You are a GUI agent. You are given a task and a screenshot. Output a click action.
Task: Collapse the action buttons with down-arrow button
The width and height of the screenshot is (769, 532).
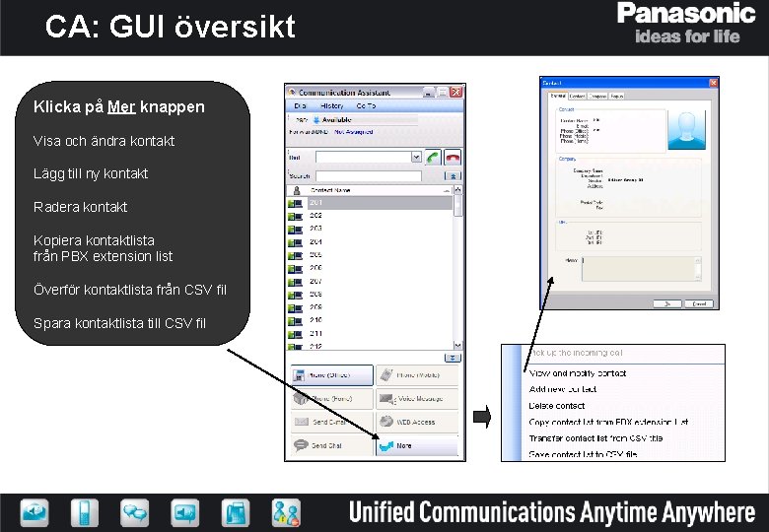[453, 358]
